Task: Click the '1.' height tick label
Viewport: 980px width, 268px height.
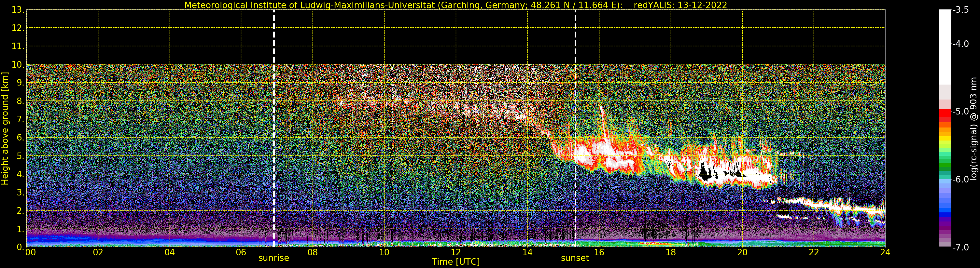Action: click(20, 229)
